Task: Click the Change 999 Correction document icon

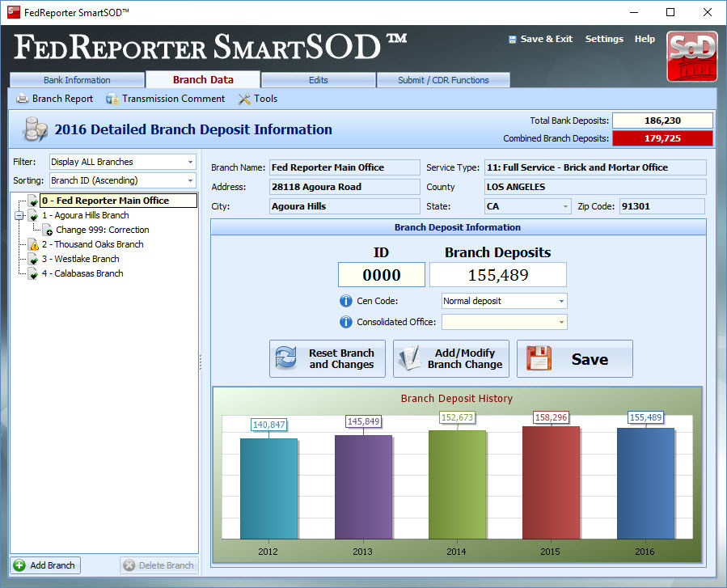Action: (47, 230)
